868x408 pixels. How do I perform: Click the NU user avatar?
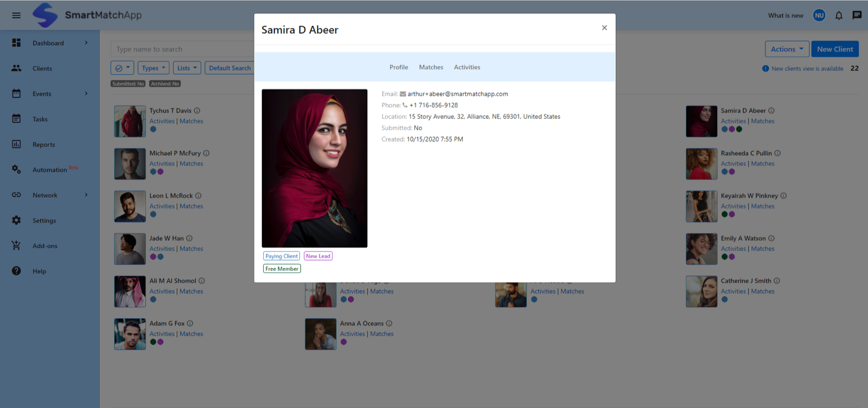pyautogui.click(x=819, y=15)
